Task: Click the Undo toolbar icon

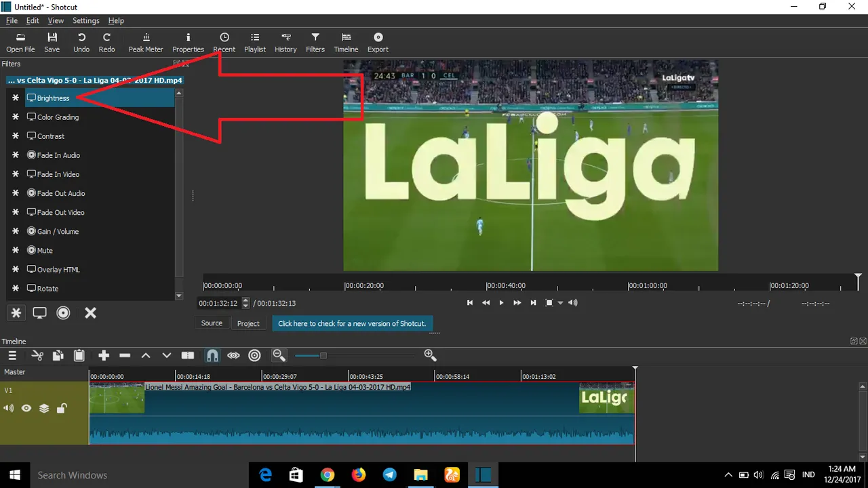Action: pos(81,43)
